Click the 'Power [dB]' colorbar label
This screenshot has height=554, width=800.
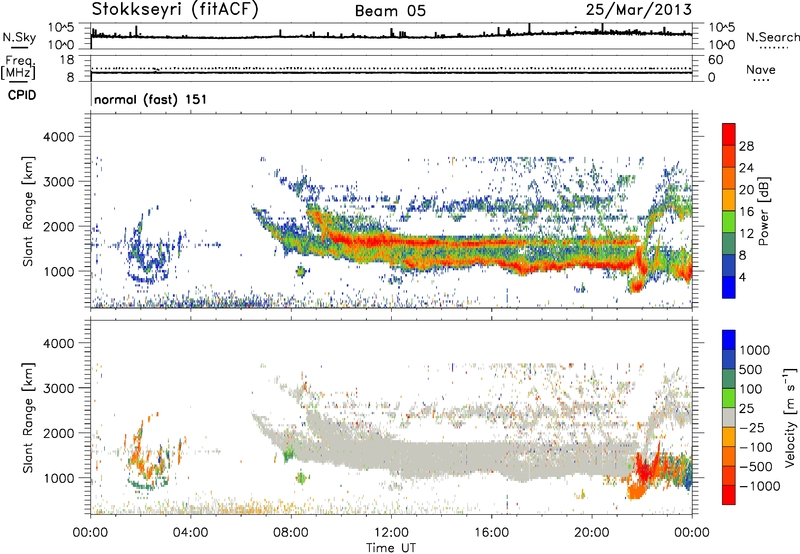(763, 211)
